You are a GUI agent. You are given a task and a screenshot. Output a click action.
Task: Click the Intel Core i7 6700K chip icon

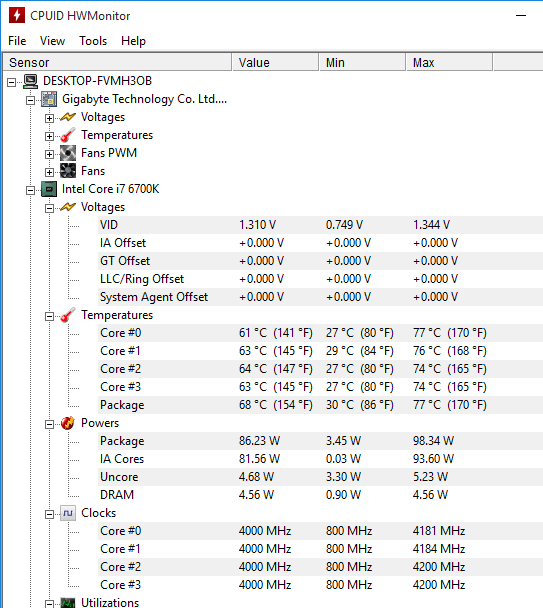[x=49, y=189]
